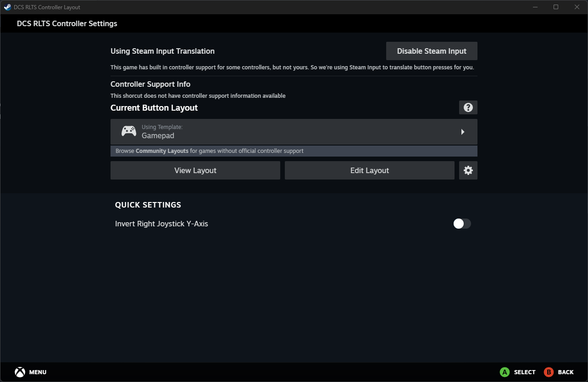Click the QUICK SETTINGS heading
588x382 pixels.
pos(148,205)
